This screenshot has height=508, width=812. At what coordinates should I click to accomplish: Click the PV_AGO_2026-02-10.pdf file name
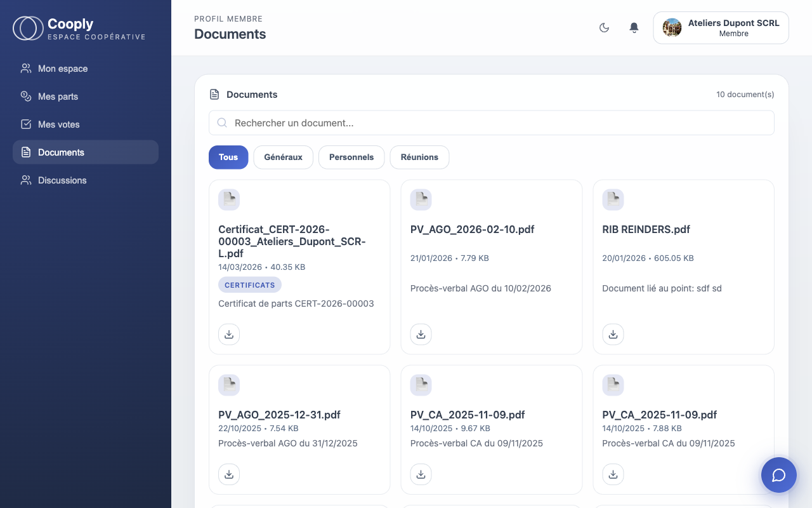(473, 229)
